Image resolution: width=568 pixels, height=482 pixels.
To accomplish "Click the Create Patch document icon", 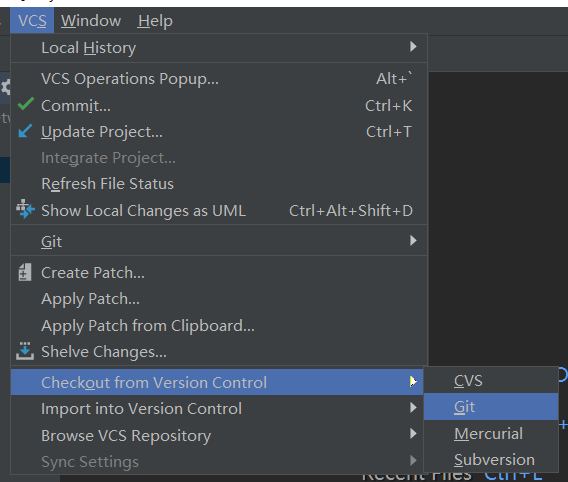I will click(x=25, y=272).
